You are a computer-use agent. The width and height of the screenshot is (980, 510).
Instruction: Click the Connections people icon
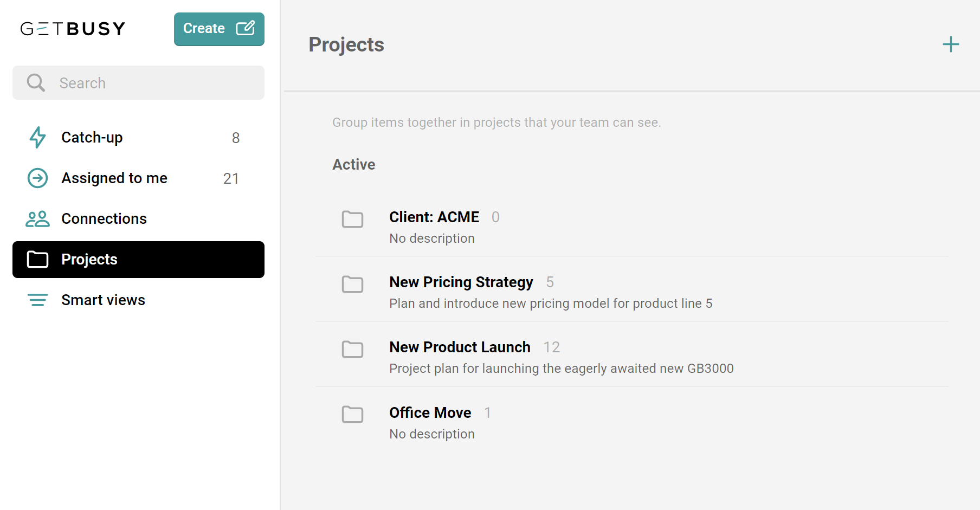pyautogui.click(x=37, y=218)
